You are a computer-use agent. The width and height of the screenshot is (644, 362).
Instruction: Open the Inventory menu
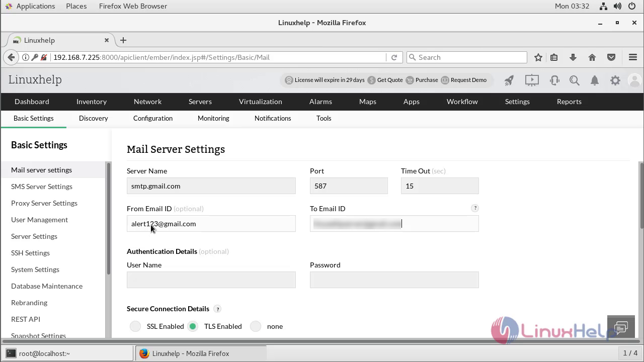pos(92,102)
